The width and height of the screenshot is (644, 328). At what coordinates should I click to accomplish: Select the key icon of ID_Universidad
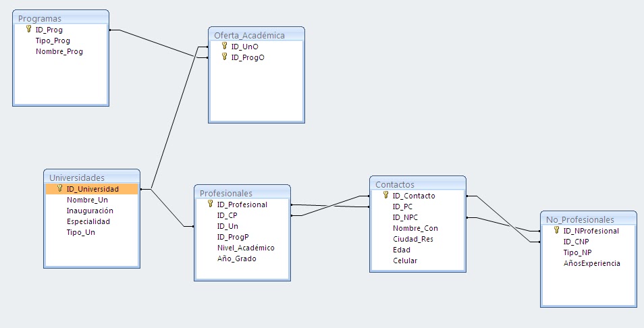(60, 188)
